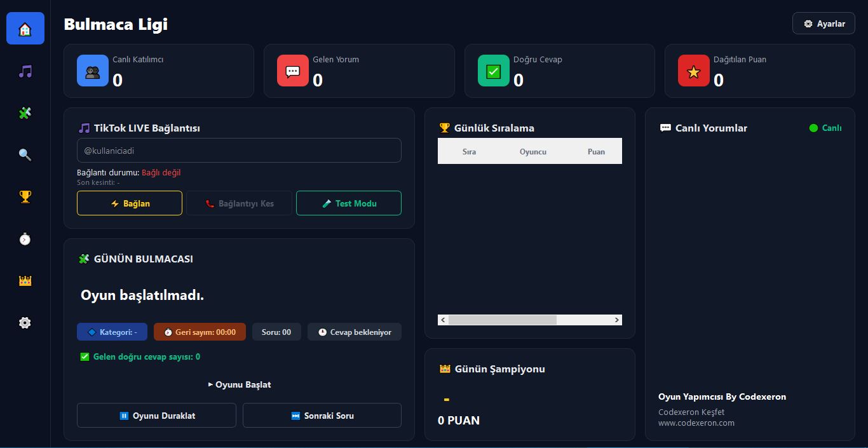This screenshot has width=868, height=448.
Task: Focus the @kullaniciadi username field
Action: tap(239, 151)
